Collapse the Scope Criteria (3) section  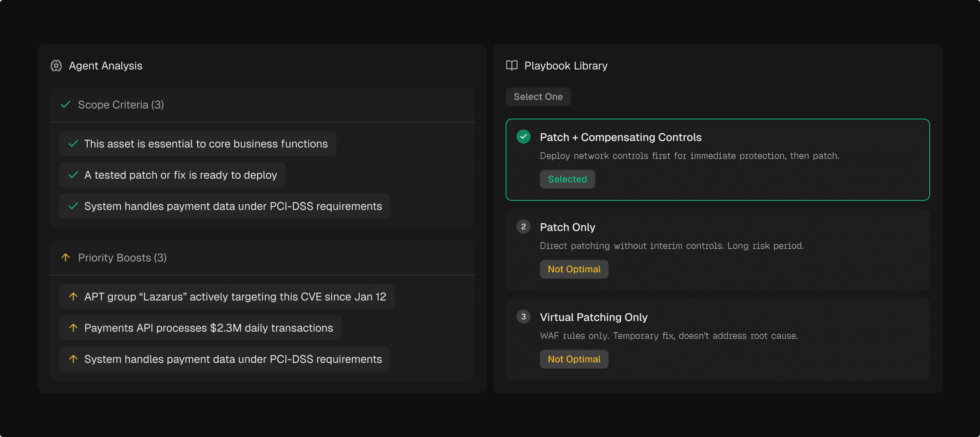click(121, 105)
